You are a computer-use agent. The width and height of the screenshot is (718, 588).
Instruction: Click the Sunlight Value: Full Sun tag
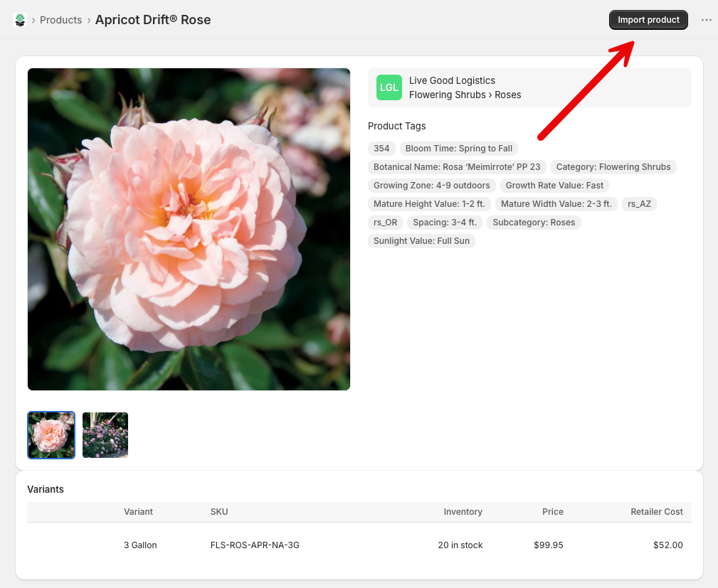[421, 241]
